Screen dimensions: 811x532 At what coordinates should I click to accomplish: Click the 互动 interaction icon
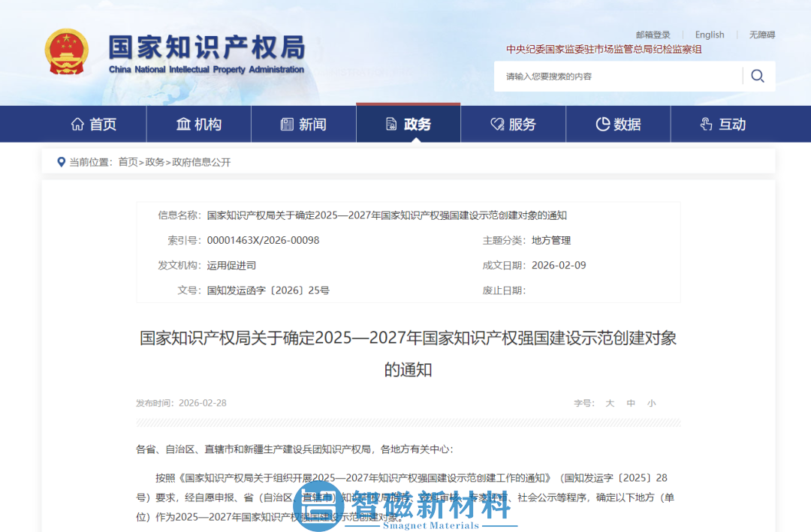pyautogui.click(x=704, y=124)
